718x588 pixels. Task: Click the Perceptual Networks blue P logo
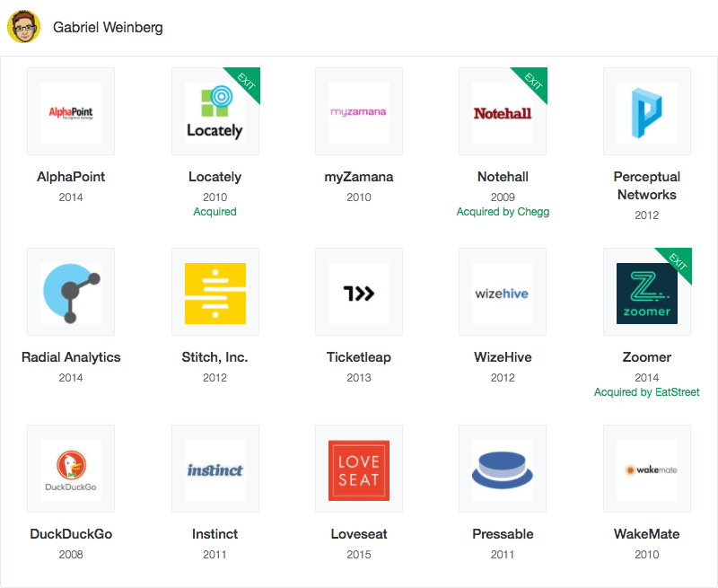647,111
